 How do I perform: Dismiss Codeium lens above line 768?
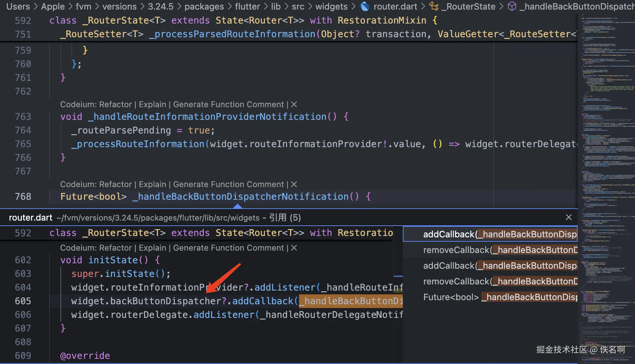tap(294, 184)
